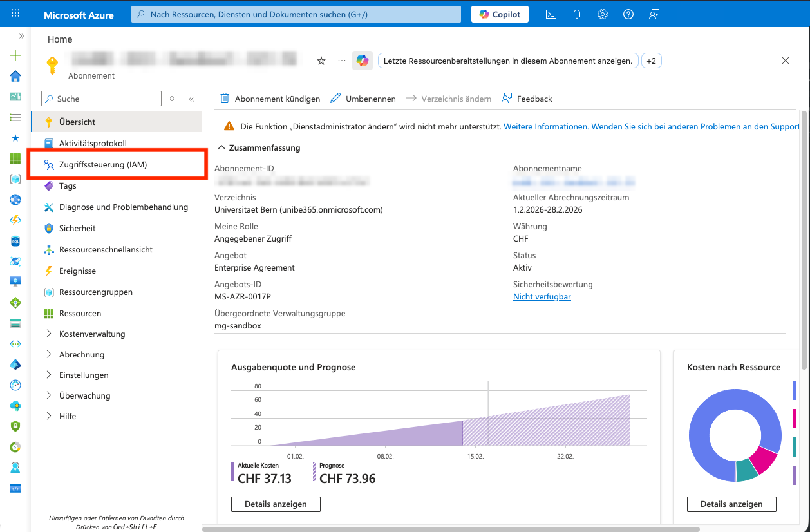Create a resource via the plus icon

[x=14, y=56]
